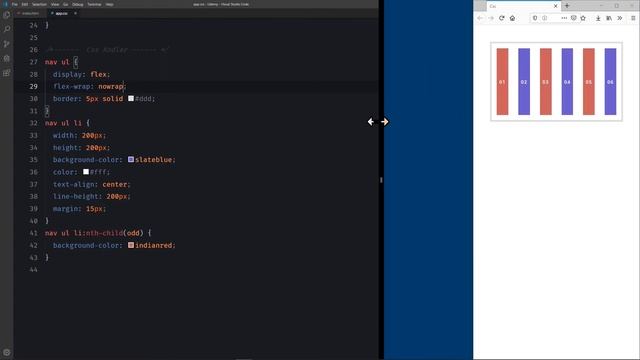
Task: Open Firefox hamburger menu
Action: pos(633,18)
